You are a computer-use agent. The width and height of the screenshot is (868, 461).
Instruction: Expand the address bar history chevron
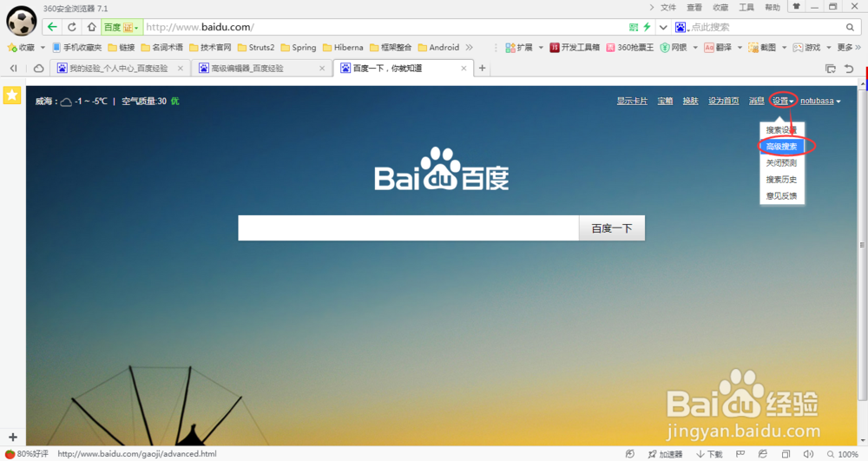click(662, 27)
